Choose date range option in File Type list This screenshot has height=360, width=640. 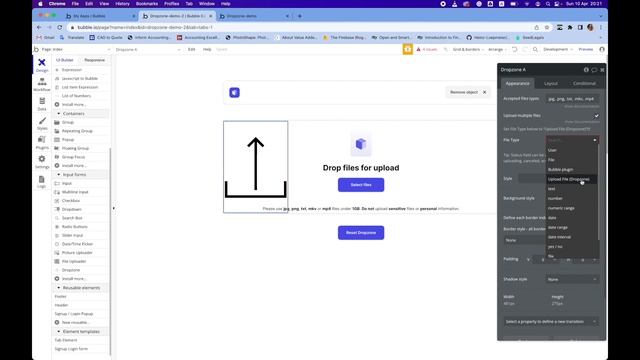(571, 227)
